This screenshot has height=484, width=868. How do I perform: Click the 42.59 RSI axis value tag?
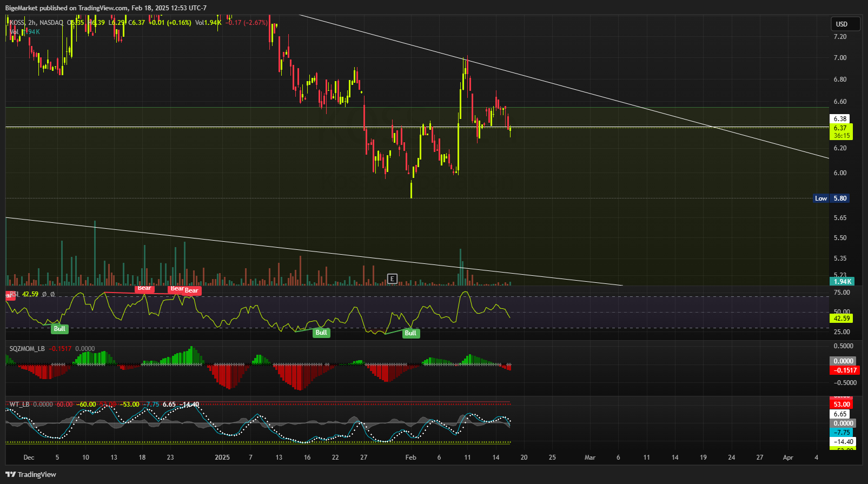(842, 319)
